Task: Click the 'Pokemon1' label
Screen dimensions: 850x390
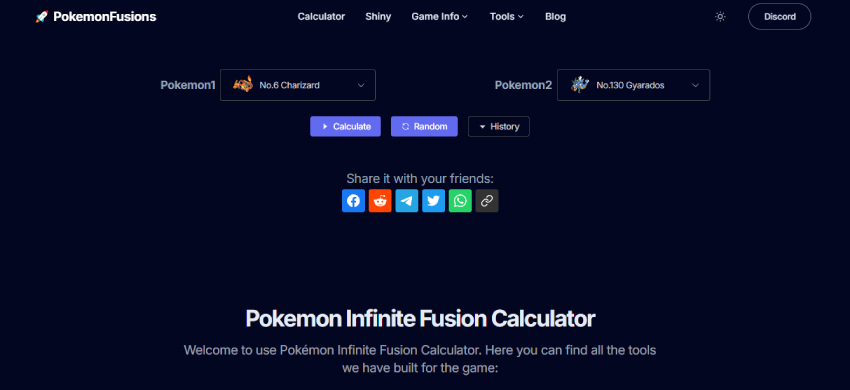Action: 188,85
